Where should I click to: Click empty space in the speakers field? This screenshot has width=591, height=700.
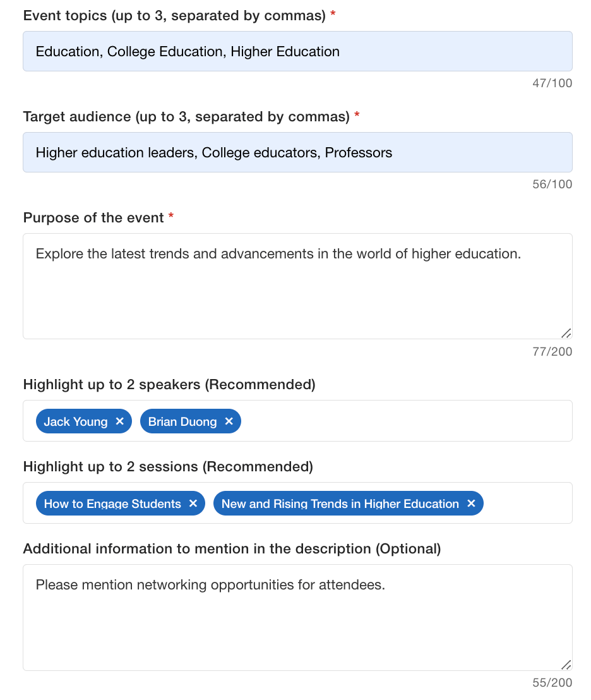click(404, 421)
